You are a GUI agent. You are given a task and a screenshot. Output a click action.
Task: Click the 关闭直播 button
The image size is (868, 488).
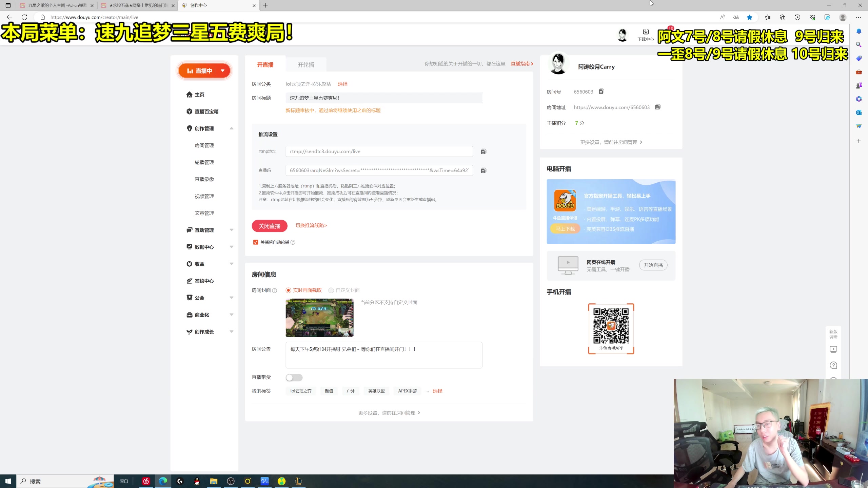tap(270, 226)
